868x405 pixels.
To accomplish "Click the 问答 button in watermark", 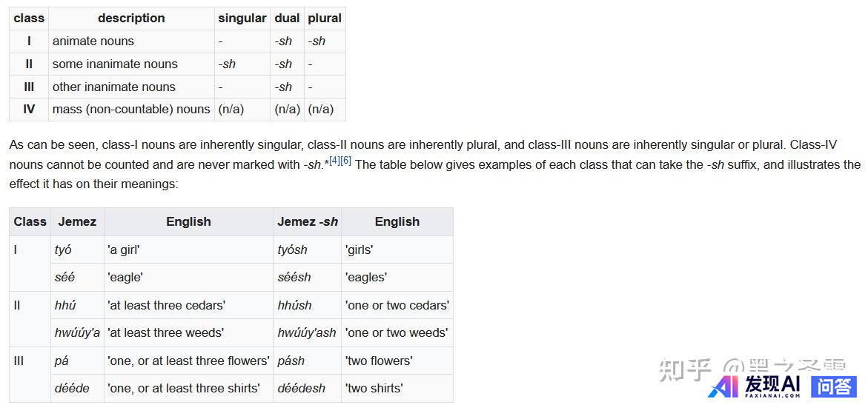I will pos(834,386).
